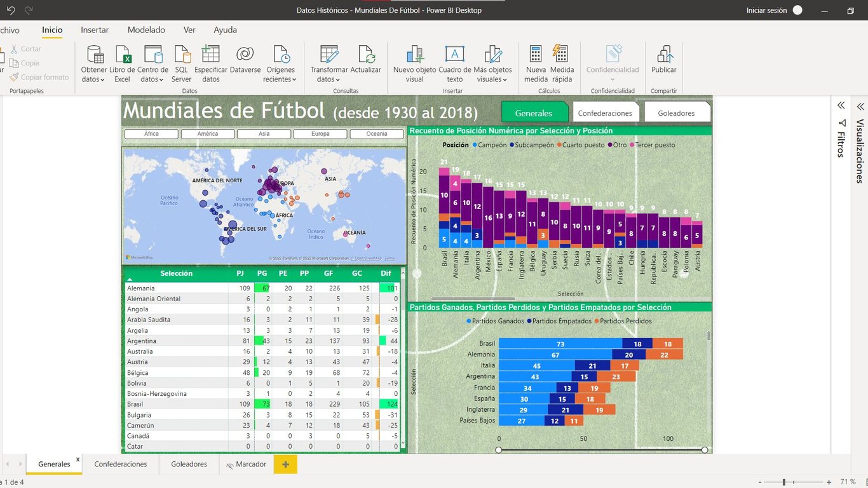Select the Brasil row in the table
868x488 pixels.
point(262,404)
